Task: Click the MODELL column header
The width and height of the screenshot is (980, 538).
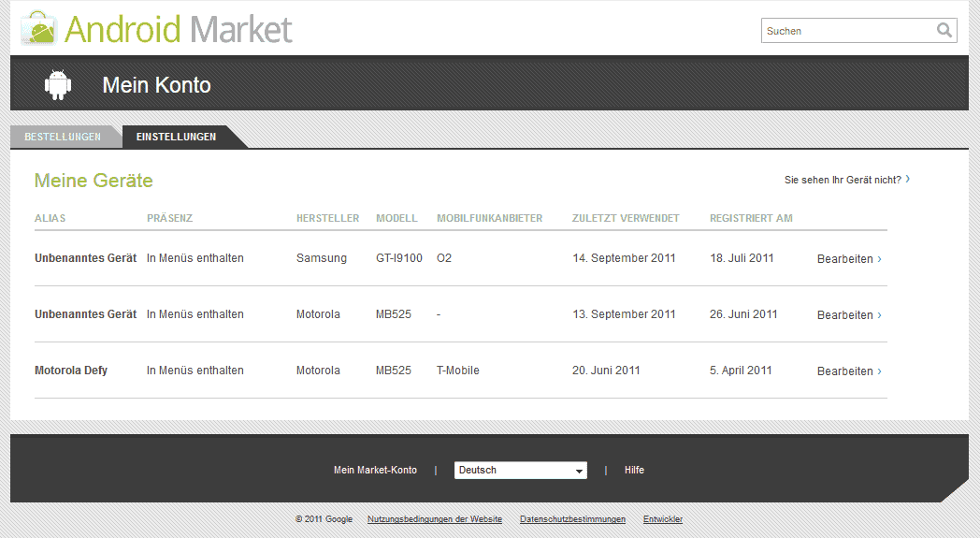Action: (x=396, y=218)
